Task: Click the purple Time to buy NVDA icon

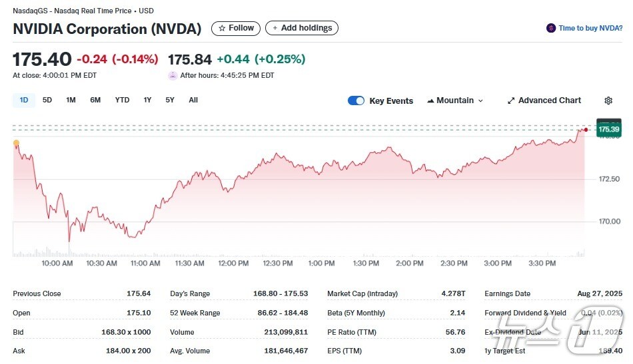Action: [550, 28]
